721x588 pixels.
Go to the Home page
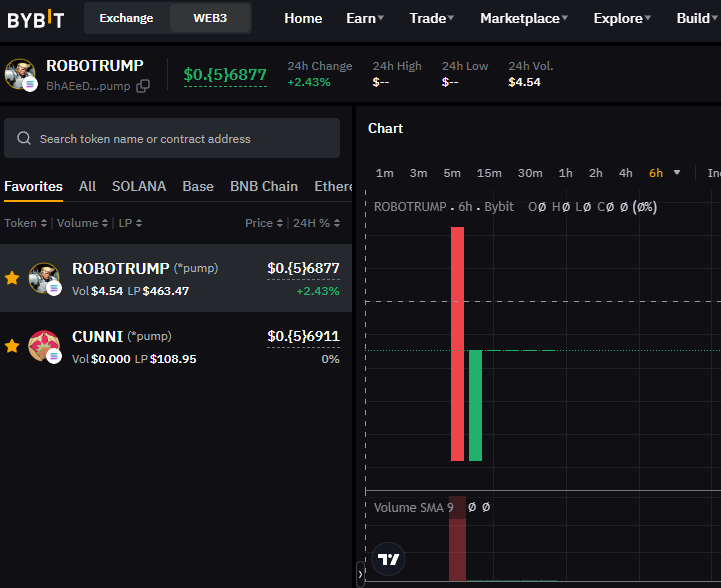[303, 18]
